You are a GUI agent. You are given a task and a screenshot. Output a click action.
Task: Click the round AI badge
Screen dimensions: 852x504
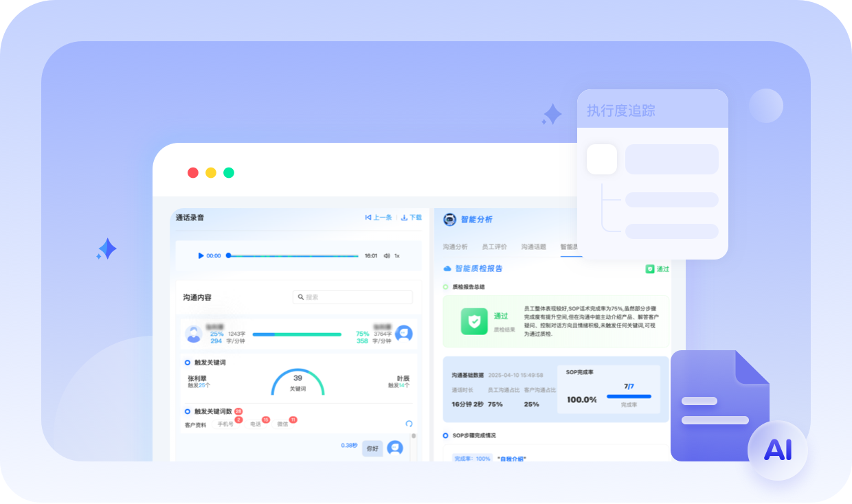tap(778, 450)
